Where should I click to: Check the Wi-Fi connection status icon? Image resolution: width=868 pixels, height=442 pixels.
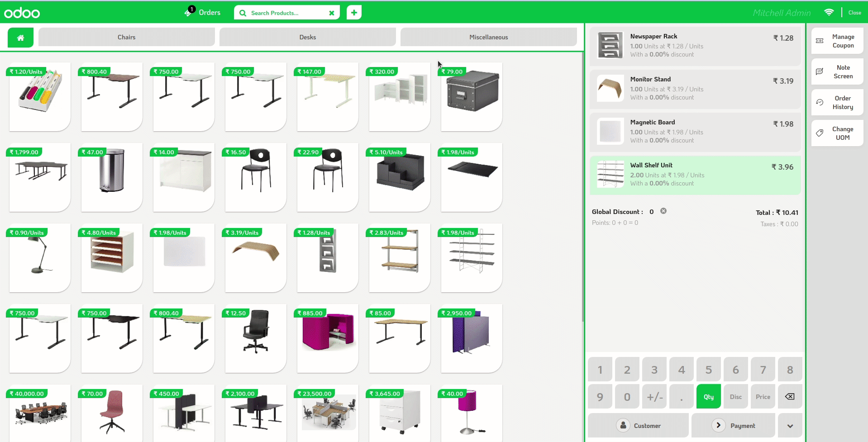point(829,13)
